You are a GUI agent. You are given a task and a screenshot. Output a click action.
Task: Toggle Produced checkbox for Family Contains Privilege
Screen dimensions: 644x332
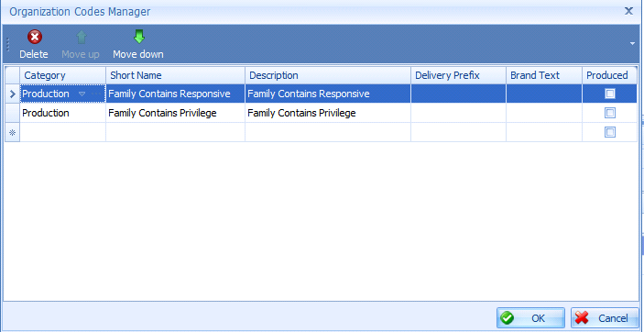pyautogui.click(x=610, y=113)
